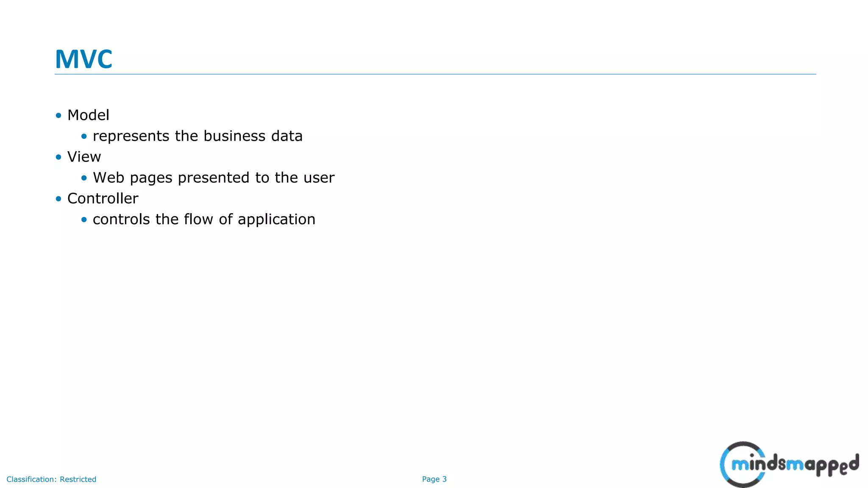Click 'controls the flow of application' text
This screenshot has width=868, height=488.
(204, 219)
